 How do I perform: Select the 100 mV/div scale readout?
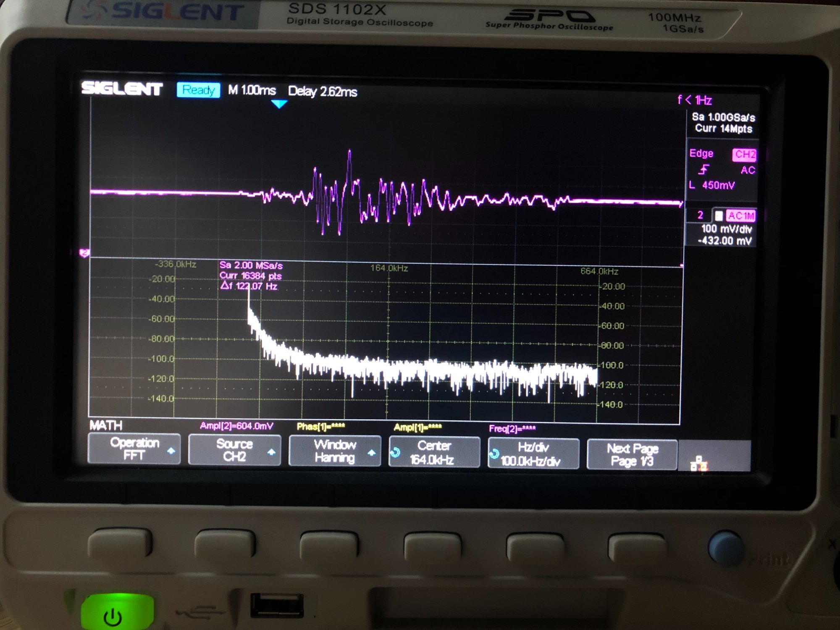click(x=726, y=229)
